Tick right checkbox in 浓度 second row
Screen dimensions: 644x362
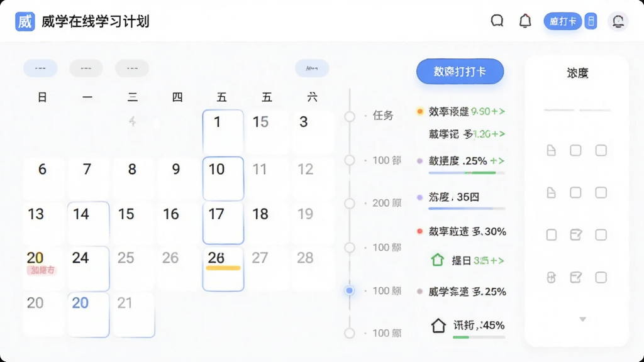[x=601, y=192]
